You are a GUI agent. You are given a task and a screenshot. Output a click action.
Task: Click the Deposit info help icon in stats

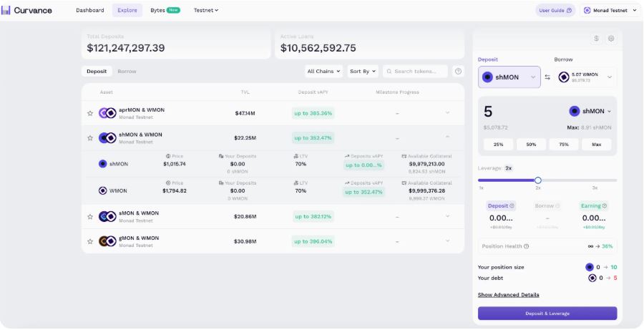point(512,206)
